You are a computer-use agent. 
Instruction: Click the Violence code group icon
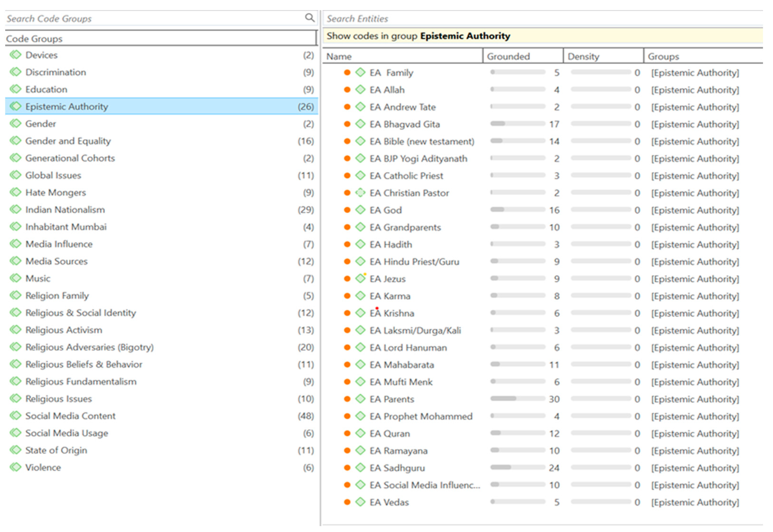pyautogui.click(x=15, y=467)
